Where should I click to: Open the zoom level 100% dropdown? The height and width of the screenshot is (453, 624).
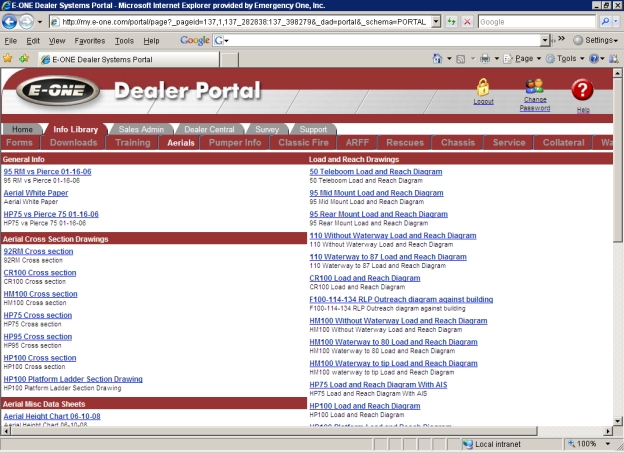607,444
